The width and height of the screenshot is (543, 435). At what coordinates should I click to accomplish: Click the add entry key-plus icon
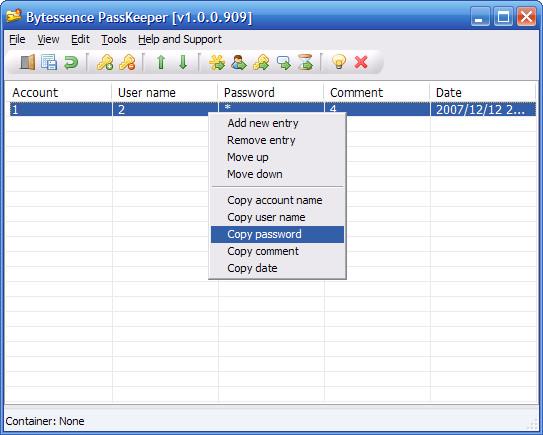[105, 63]
